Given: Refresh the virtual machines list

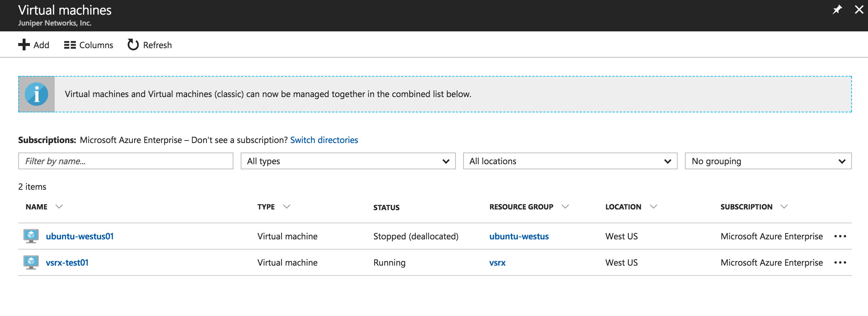Looking at the screenshot, I should point(150,45).
